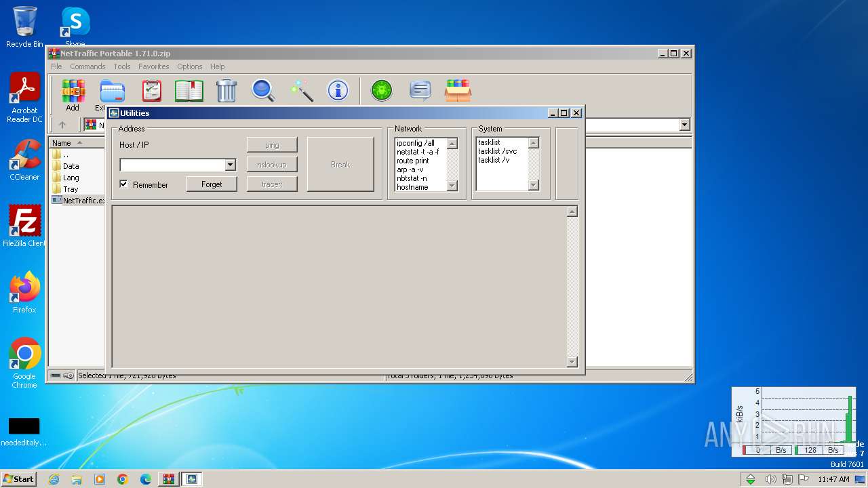This screenshot has height=488, width=868.
Task: Select 'tasklist /svc' in System list
Action: point(497,151)
